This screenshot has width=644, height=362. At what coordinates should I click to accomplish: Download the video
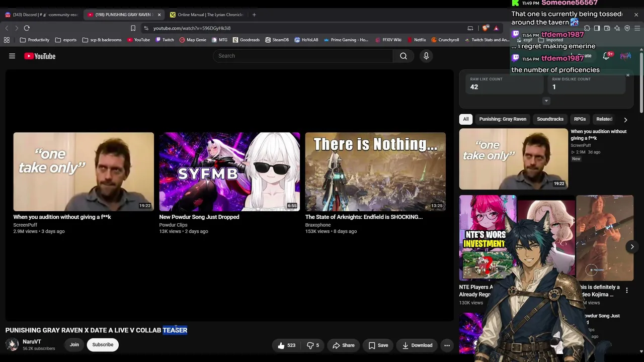pyautogui.click(x=417, y=345)
